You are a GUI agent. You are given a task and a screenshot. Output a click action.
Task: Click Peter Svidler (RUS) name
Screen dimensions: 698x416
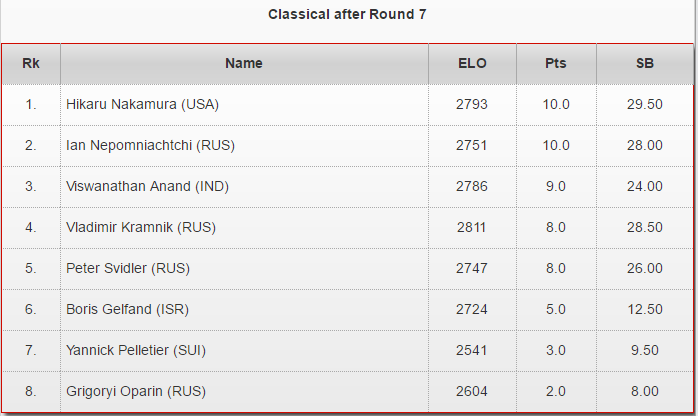point(128,268)
